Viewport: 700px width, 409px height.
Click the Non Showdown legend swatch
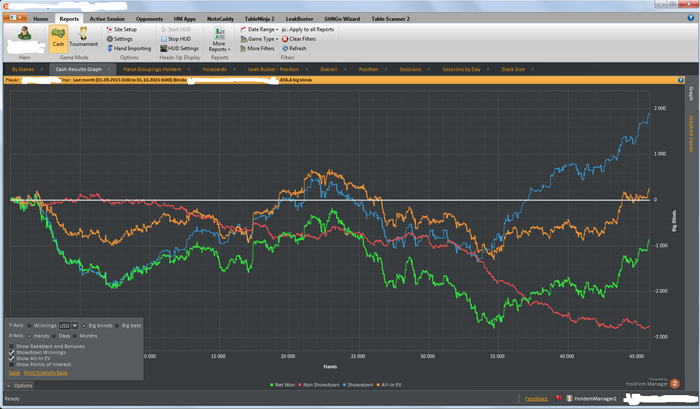pyautogui.click(x=300, y=385)
